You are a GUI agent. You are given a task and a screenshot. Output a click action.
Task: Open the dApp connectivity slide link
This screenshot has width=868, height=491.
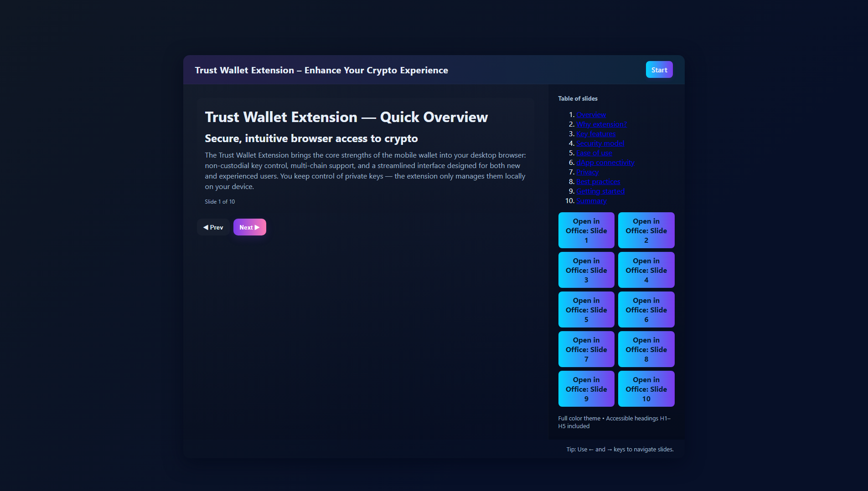pos(605,163)
